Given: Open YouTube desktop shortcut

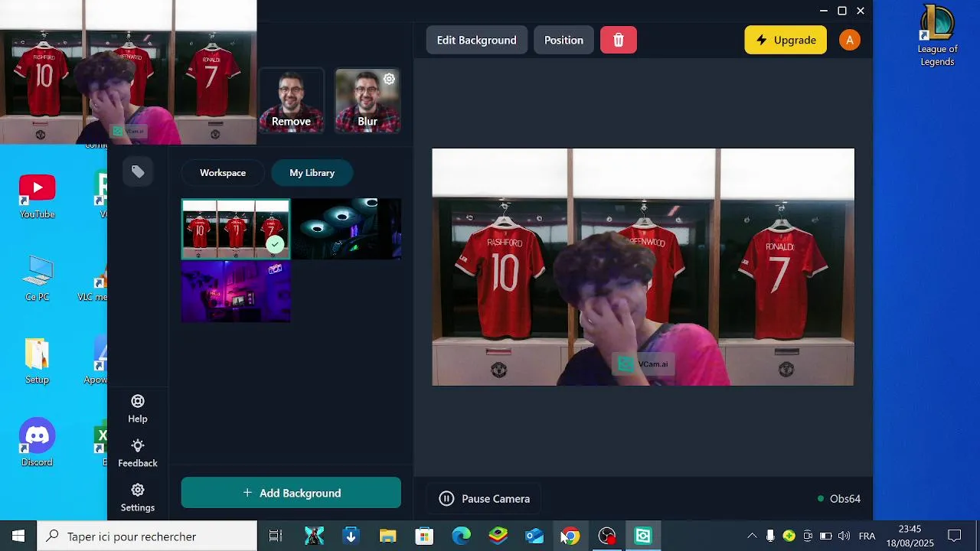Looking at the screenshot, I should (x=37, y=197).
